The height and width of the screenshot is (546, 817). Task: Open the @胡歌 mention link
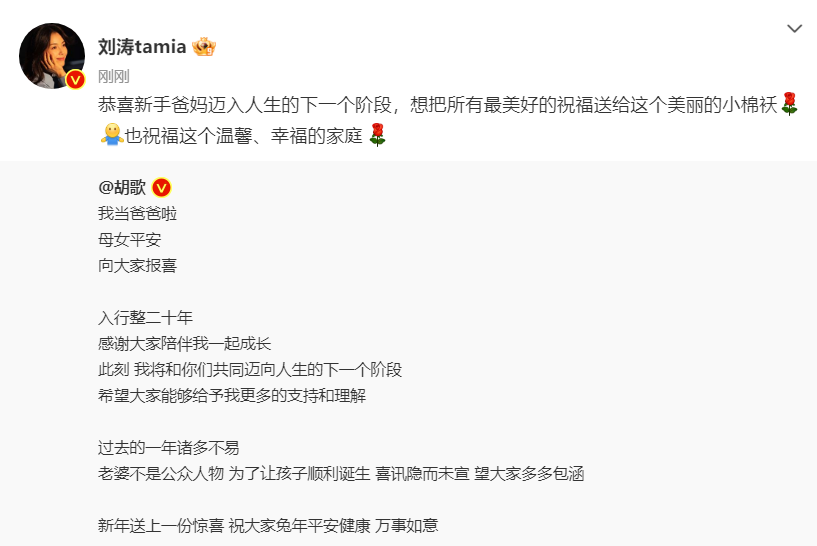tap(121, 187)
